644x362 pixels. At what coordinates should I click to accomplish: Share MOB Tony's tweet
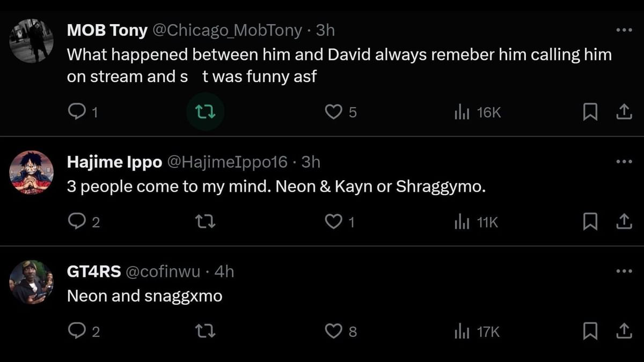click(x=623, y=112)
